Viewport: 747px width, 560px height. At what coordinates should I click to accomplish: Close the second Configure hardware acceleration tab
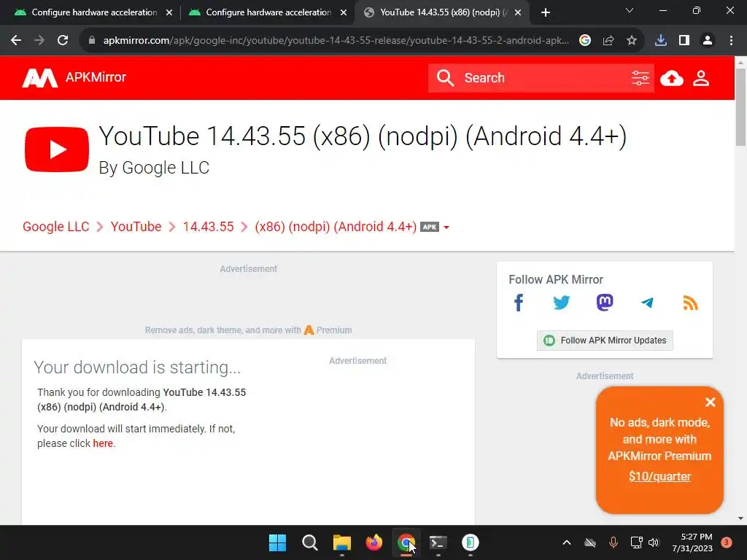tap(344, 13)
